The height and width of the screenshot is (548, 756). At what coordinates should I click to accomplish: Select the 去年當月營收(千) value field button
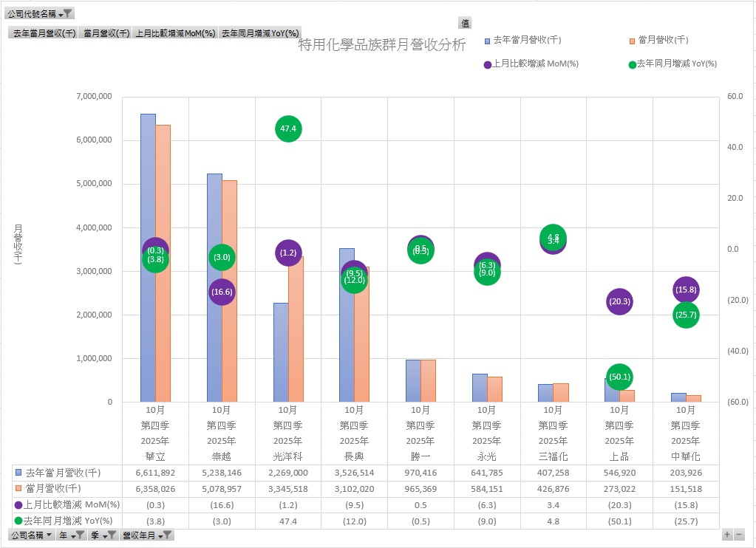pos(44,32)
